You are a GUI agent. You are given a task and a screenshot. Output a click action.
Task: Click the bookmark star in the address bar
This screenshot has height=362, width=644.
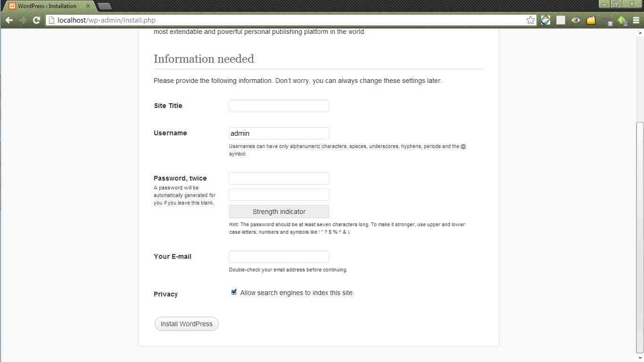(530, 20)
